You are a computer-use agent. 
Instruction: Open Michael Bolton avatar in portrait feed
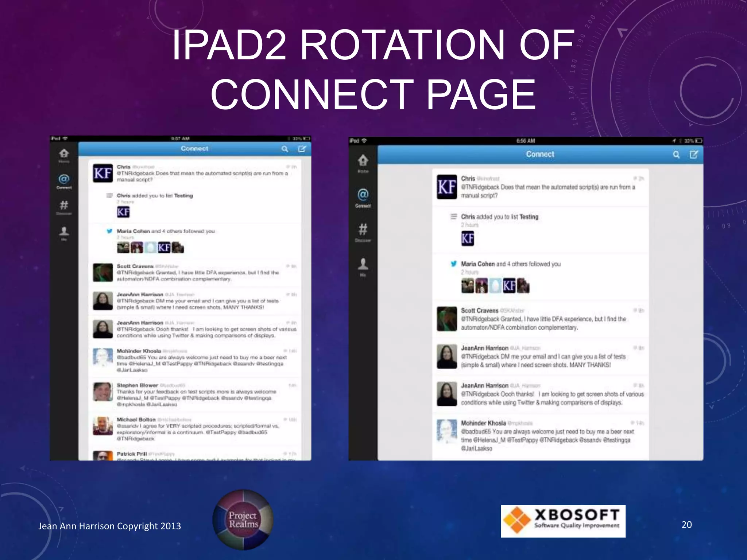click(103, 426)
